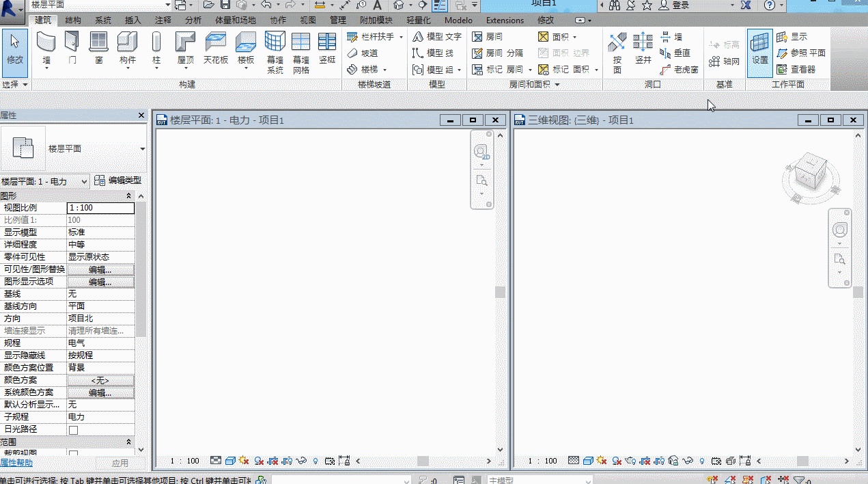Select the 窗 (Window) tool

click(99, 48)
